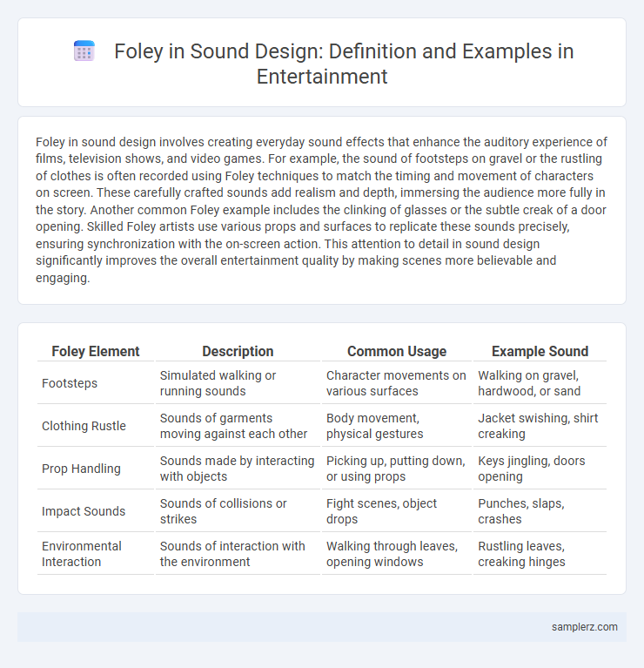Select the 'Foley Element' column header
Viewport: 644px width, 668px height.
[96, 351]
